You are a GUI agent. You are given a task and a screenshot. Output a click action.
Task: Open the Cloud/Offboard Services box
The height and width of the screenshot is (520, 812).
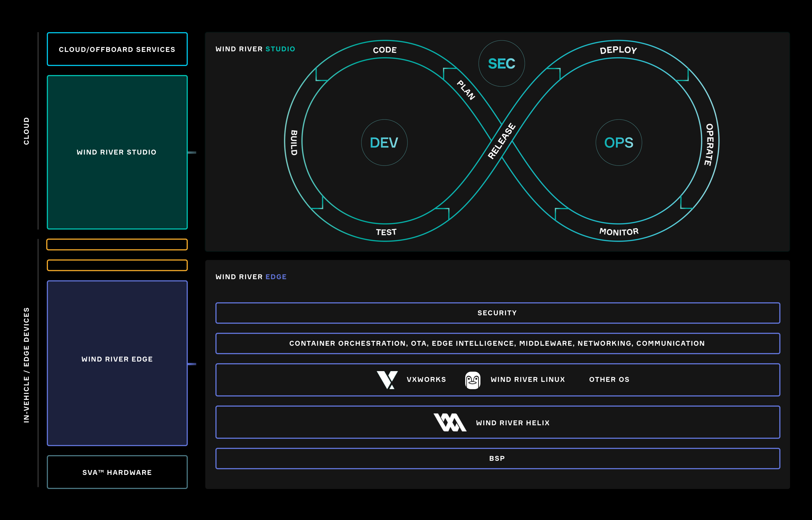(117, 49)
